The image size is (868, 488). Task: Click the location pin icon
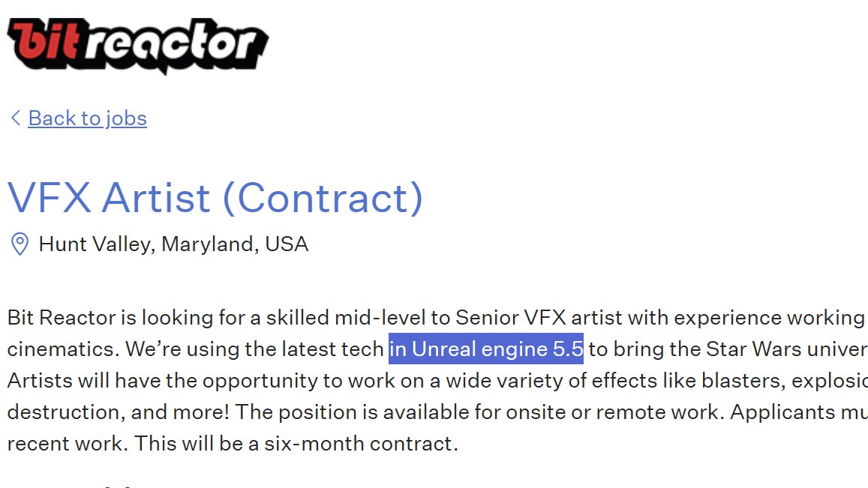(x=20, y=244)
